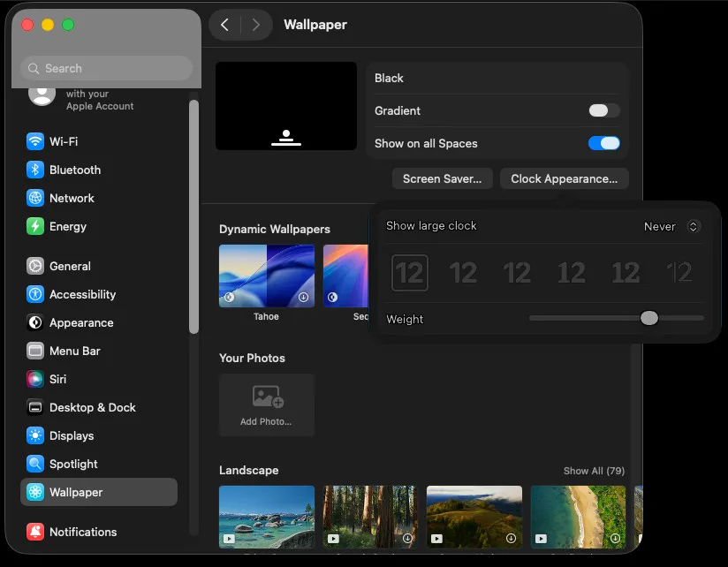Open the Menu Bar settings pane
This screenshot has width=728, height=567.
click(x=74, y=351)
